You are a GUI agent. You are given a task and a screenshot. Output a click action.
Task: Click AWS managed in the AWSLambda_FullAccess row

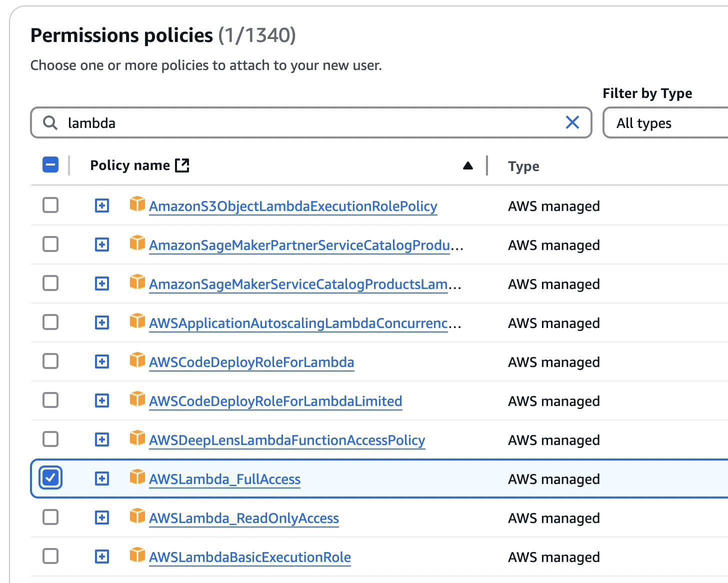click(x=553, y=479)
